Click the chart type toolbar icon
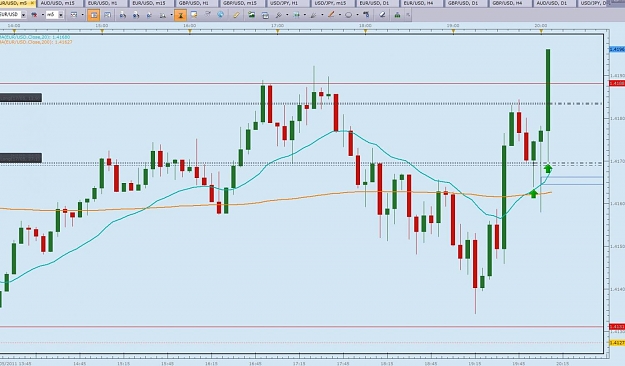Viewport: 625px width, 366px height. (x=74, y=15)
